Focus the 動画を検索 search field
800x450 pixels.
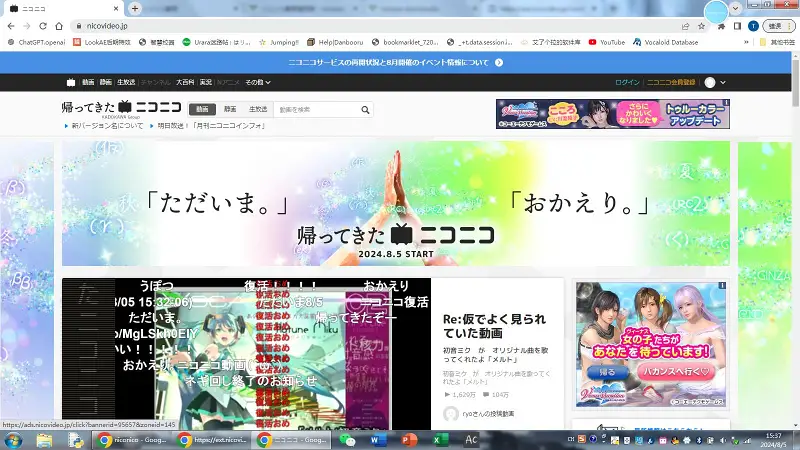click(x=316, y=110)
